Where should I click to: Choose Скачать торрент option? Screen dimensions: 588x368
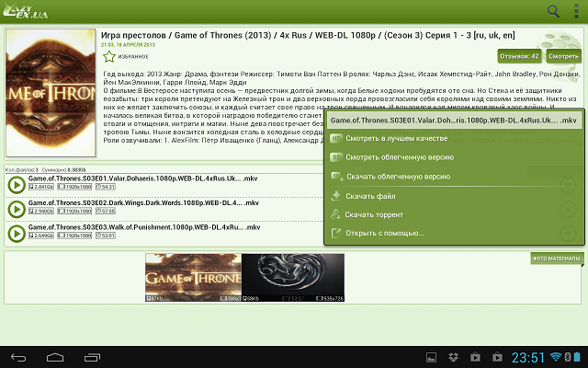(x=454, y=214)
